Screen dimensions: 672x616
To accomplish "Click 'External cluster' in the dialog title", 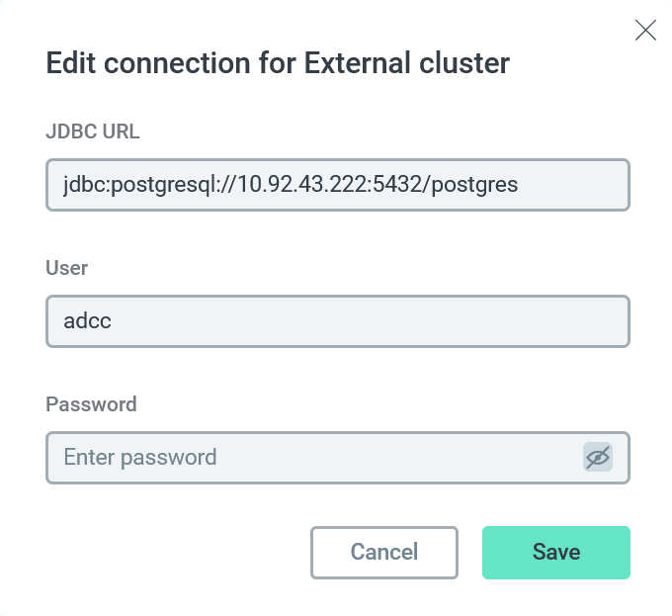I will click(406, 64).
